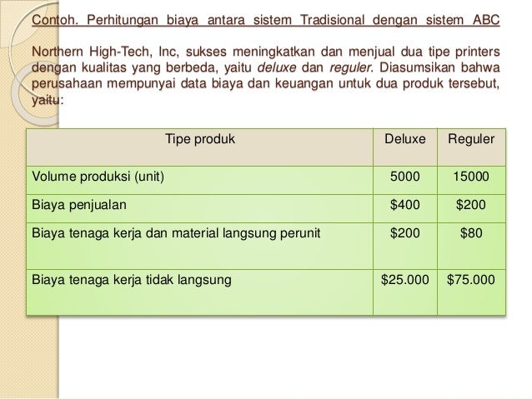
Task: Select the 'Reguler' column header
Action: coord(472,141)
